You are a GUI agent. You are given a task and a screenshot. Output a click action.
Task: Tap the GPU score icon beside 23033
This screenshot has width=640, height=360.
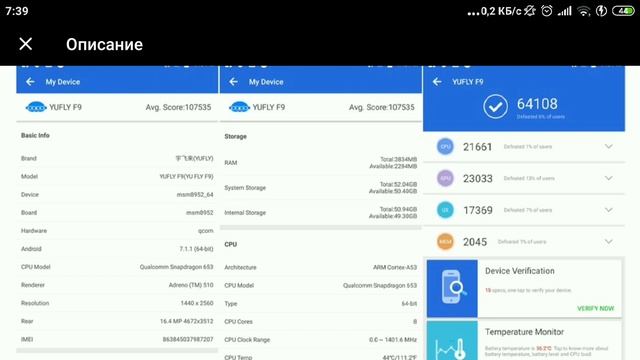(445, 178)
